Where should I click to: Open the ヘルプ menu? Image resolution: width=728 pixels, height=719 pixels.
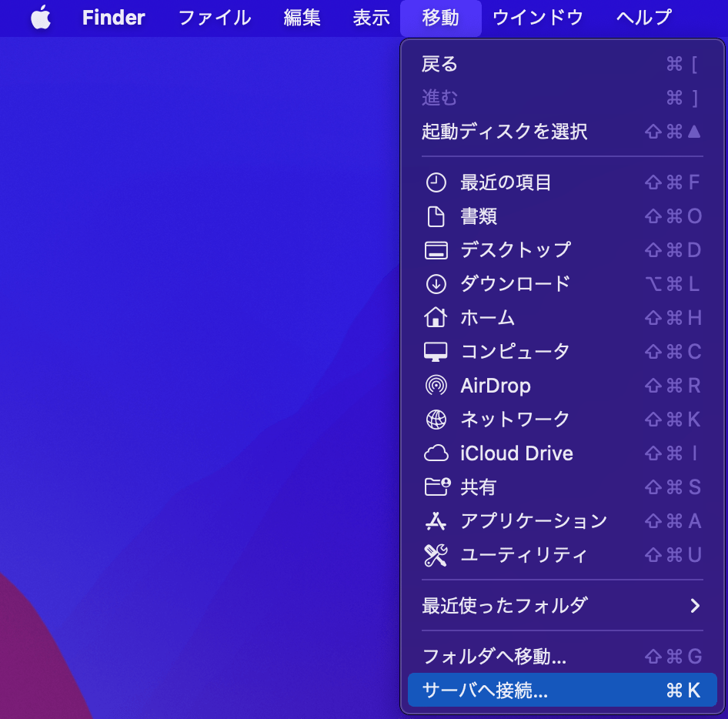[x=644, y=18]
